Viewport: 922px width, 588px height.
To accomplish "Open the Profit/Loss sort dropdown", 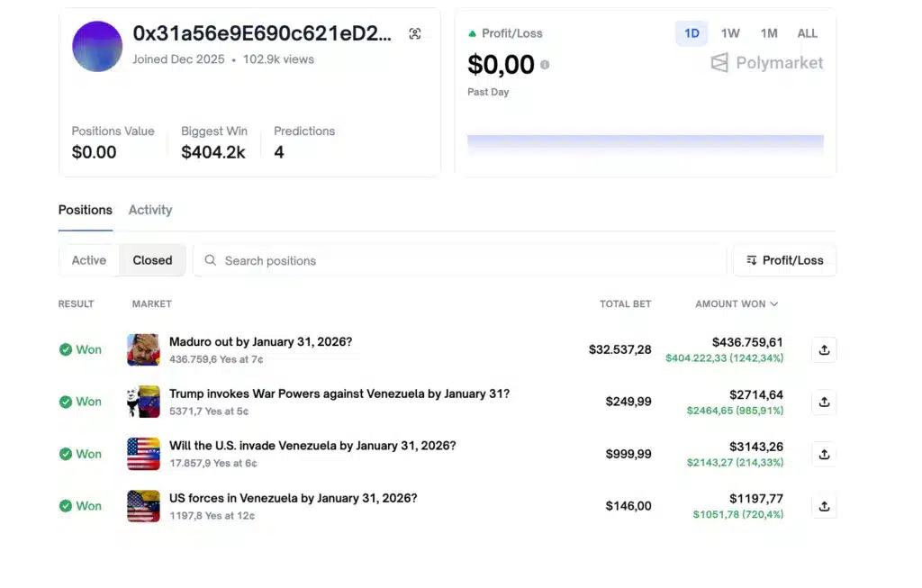I will (784, 260).
